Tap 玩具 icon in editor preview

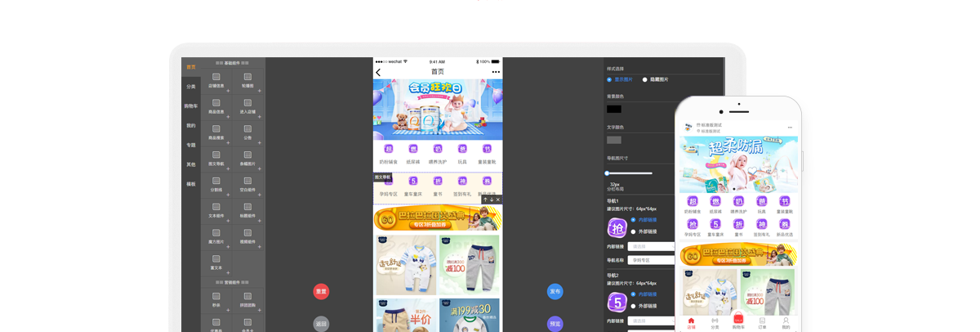point(462,154)
